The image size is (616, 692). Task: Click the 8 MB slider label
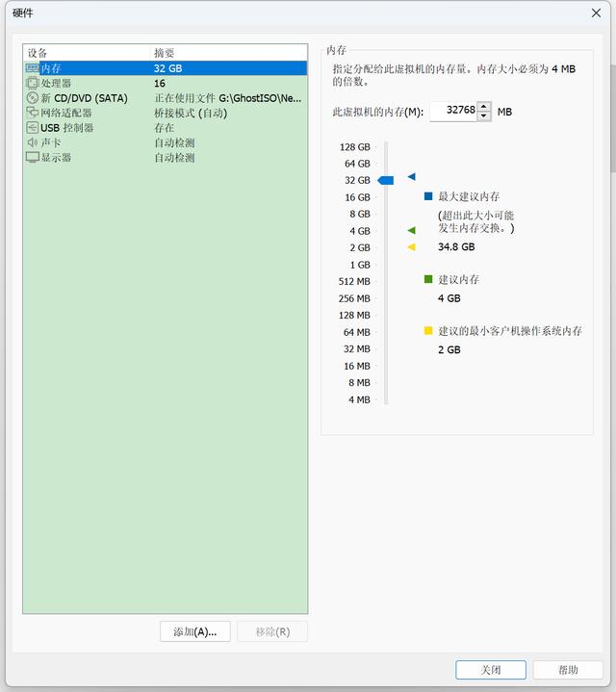pos(359,383)
